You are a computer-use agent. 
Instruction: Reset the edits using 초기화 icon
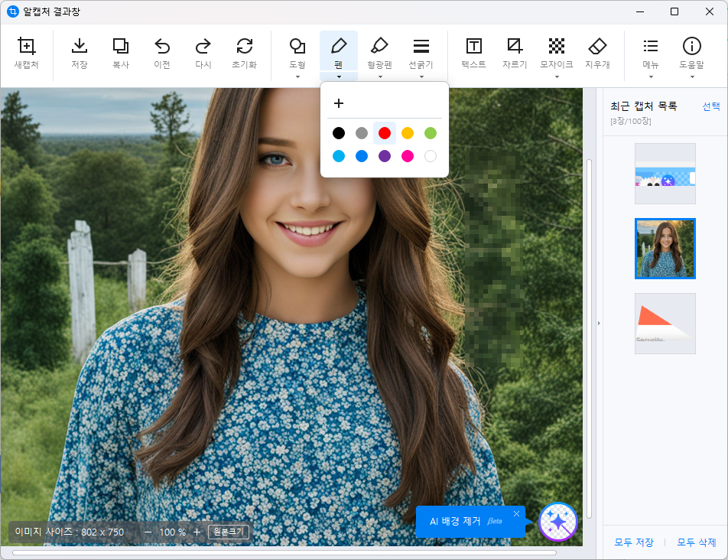(244, 47)
